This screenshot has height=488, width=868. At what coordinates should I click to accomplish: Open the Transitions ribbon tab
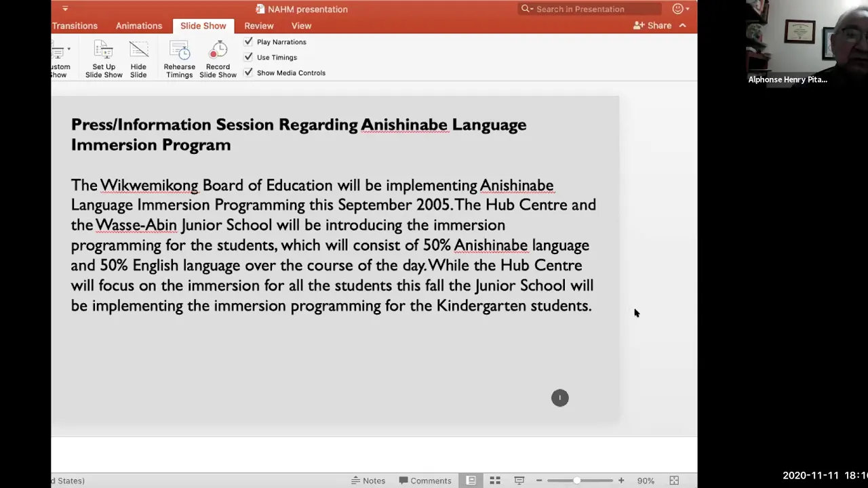click(x=75, y=26)
